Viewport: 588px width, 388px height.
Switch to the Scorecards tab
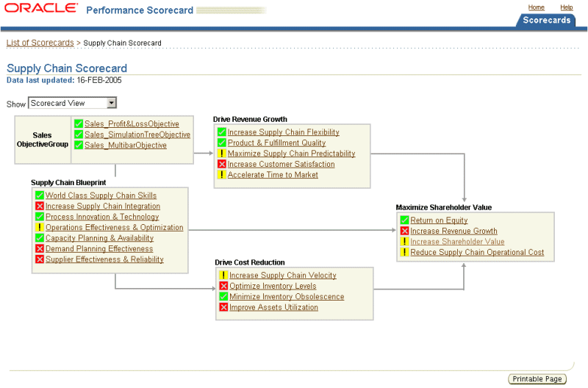(546, 20)
